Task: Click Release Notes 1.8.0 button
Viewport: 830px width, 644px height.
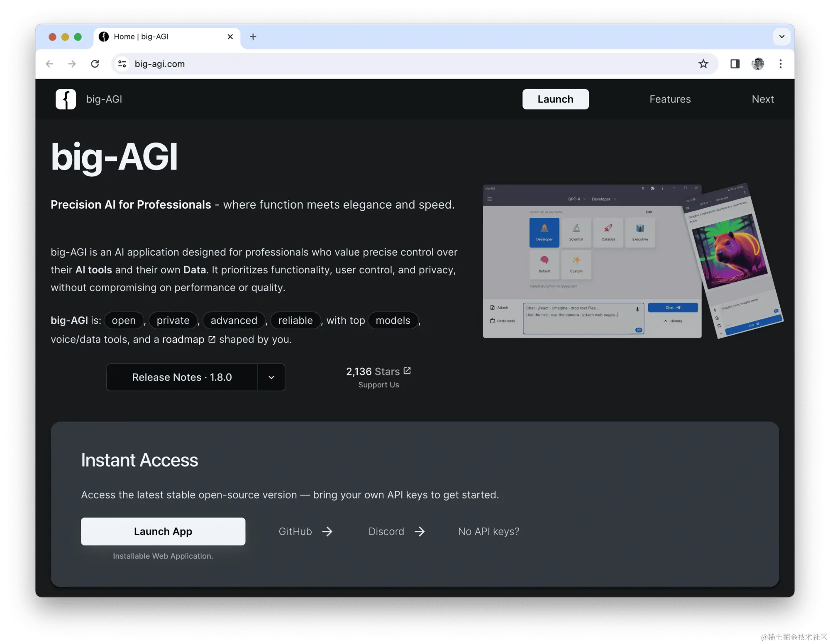Action: 182,377
